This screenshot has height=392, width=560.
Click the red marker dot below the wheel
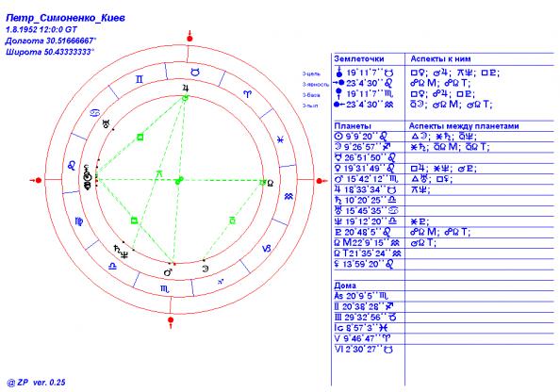pos(171,319)
